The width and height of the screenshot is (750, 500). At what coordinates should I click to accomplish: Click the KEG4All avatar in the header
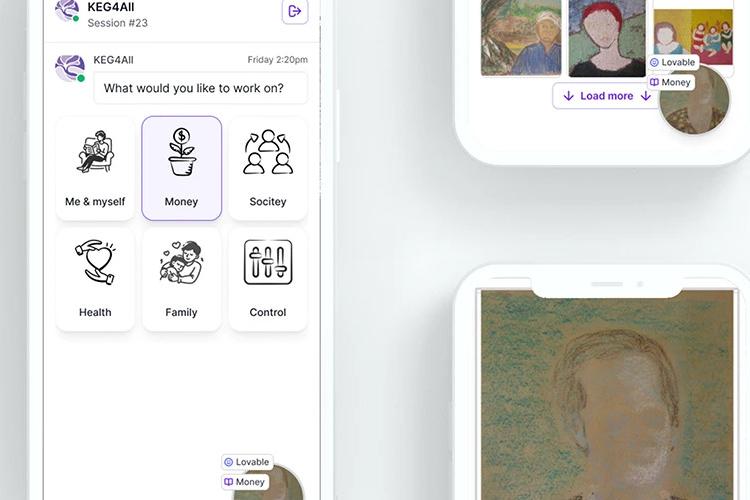67,11
